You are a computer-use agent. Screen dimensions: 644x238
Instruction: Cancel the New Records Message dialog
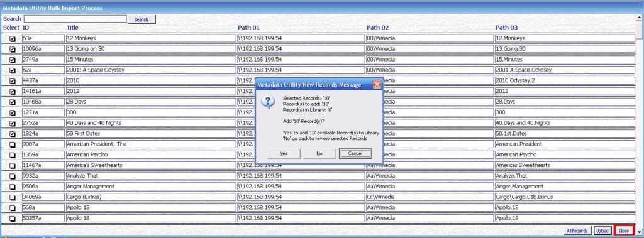coord(355,153)
